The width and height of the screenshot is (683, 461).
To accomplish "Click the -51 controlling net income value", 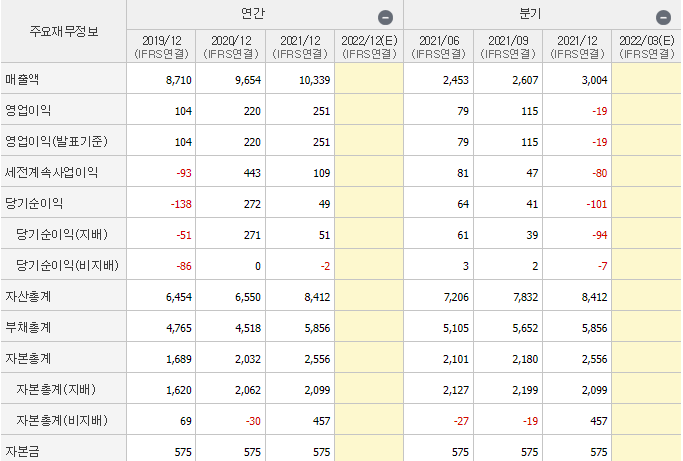I will [184, 235].
